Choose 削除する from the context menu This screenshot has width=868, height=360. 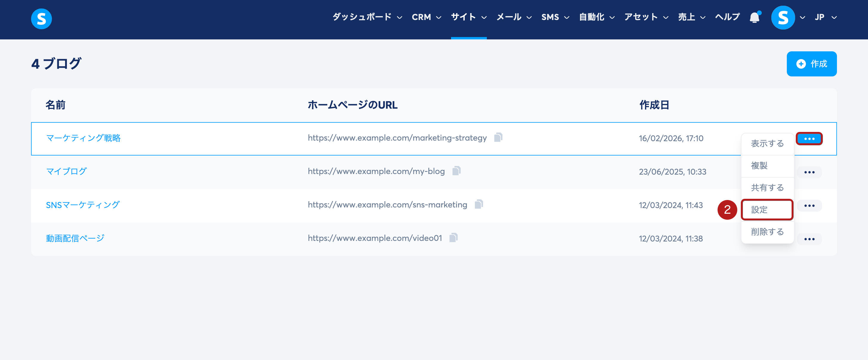767,232
